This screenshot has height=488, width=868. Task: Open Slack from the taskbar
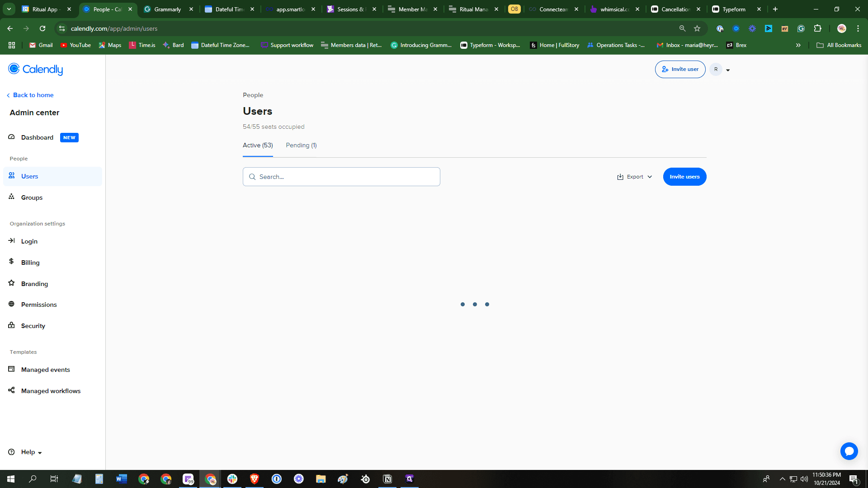tap(232, 479)
